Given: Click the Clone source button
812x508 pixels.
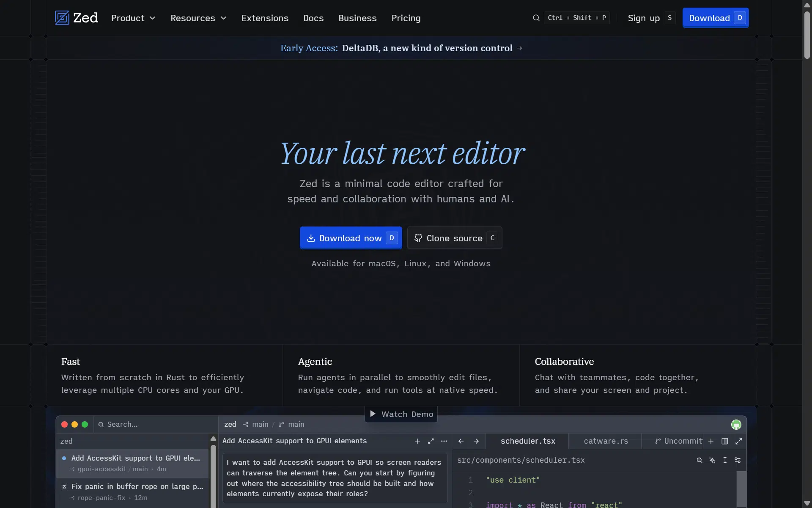Looking at the screenshot, I should (455, 238).
